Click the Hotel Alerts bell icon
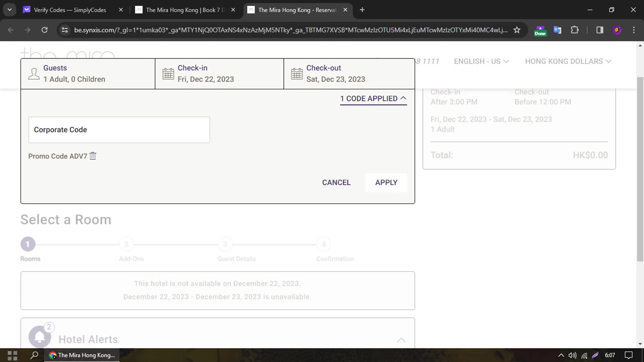The image size is (644, 362). coord(39,337)
